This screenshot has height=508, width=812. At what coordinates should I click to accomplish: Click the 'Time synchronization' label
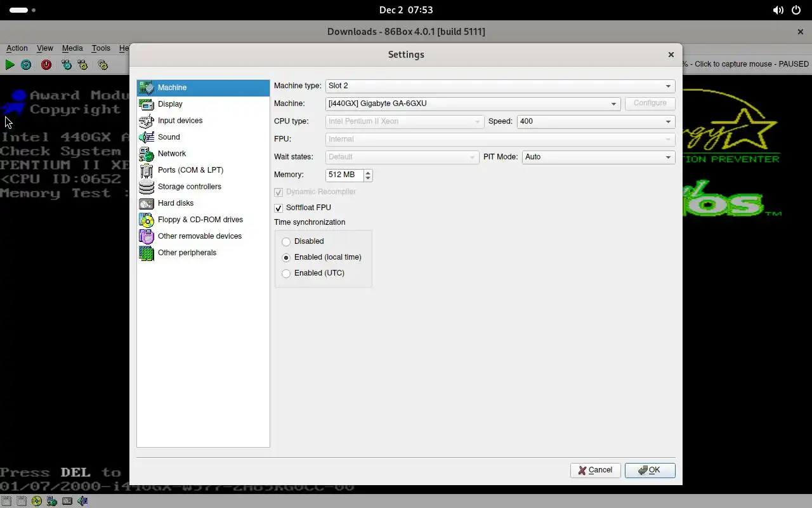point(310,222)
